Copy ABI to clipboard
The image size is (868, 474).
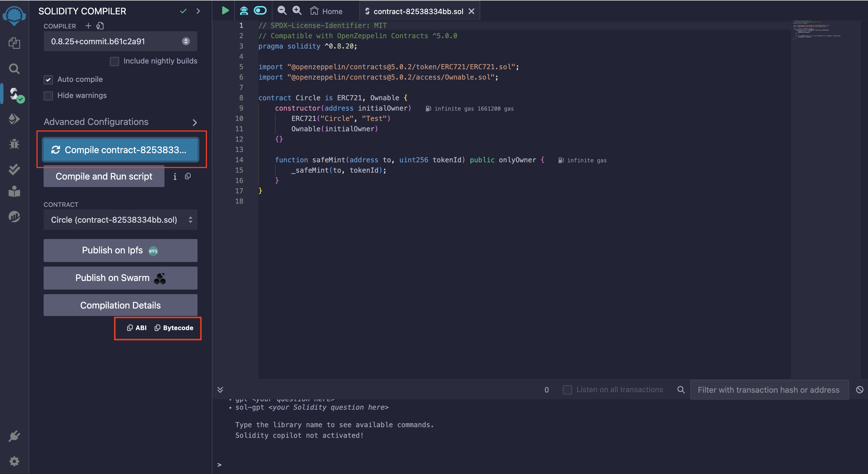click(137, 328)
